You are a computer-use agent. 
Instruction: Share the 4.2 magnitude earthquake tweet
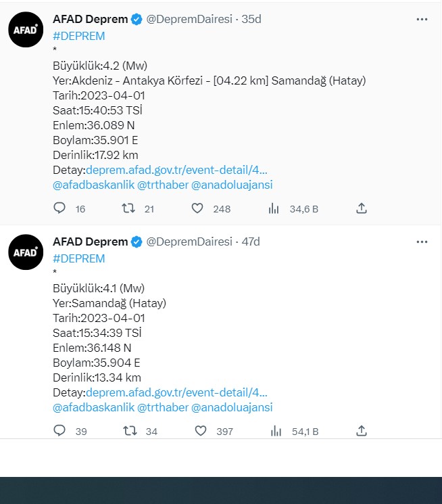[x=362, y=208]
